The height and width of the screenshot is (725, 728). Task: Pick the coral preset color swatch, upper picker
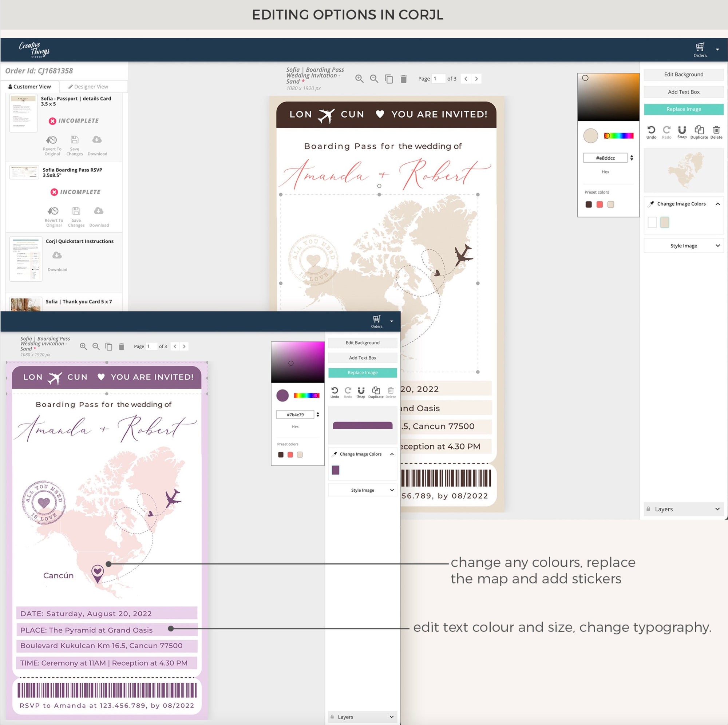(x=600, y=205)
